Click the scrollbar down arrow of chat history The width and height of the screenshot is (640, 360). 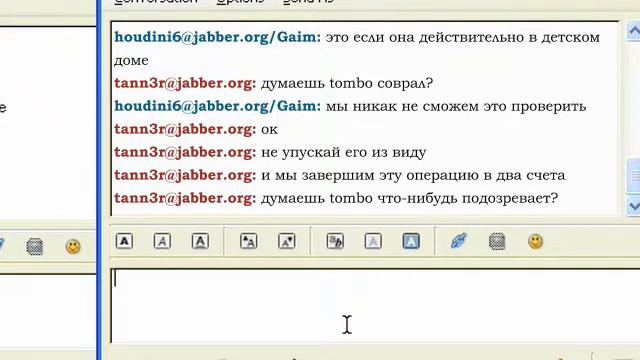[x=633, y=206]
